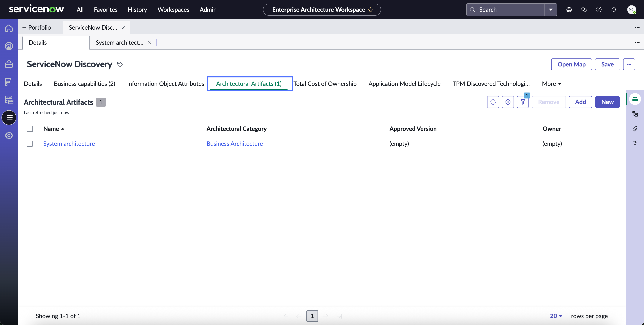The width and height of the screenshot is (644, 325).
Task: Open the help question mark icon
Action: pos(599,10)
